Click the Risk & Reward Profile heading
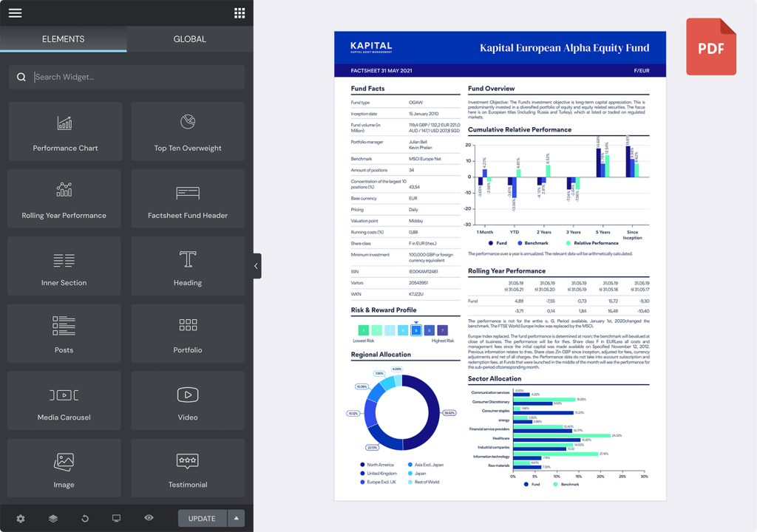757x532 pixels. 384,310
